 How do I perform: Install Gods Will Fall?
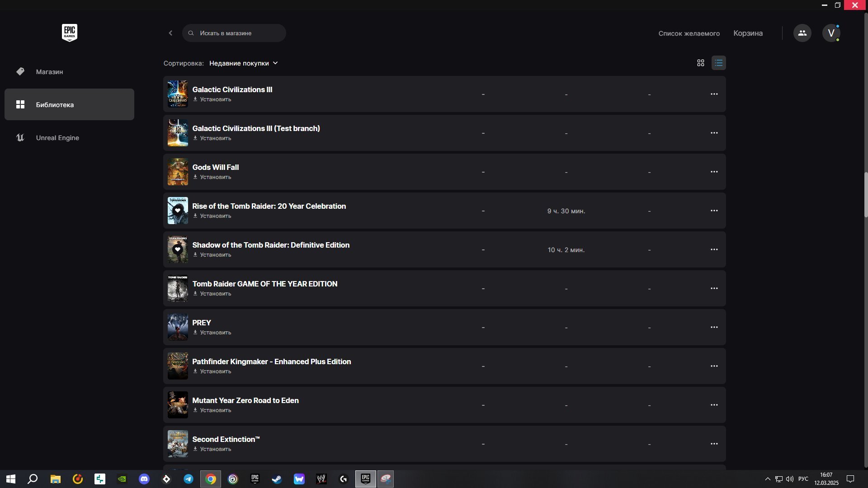(212, 177)
